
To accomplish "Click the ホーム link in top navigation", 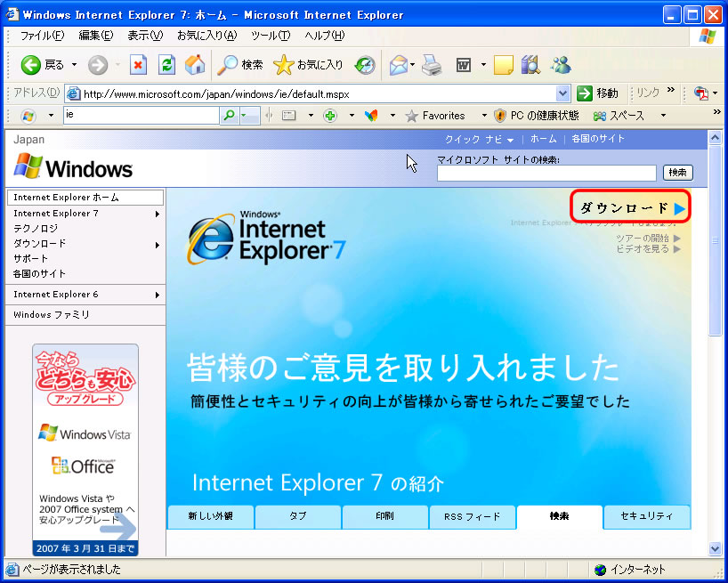I will click(x=543, y=139).
